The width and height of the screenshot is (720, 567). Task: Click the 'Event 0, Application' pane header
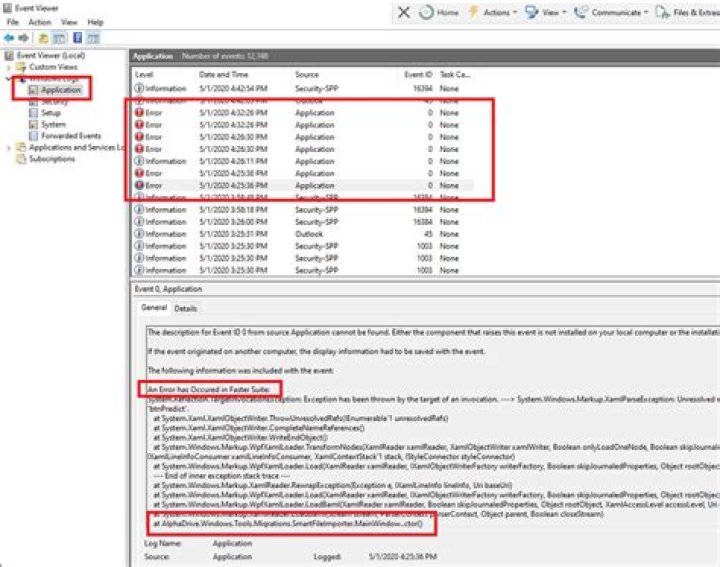[168, 289]
